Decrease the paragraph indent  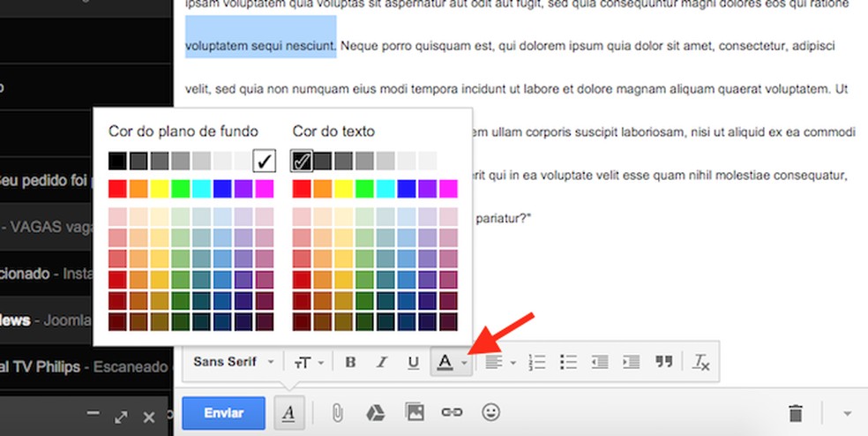click(x=600, y=363)
